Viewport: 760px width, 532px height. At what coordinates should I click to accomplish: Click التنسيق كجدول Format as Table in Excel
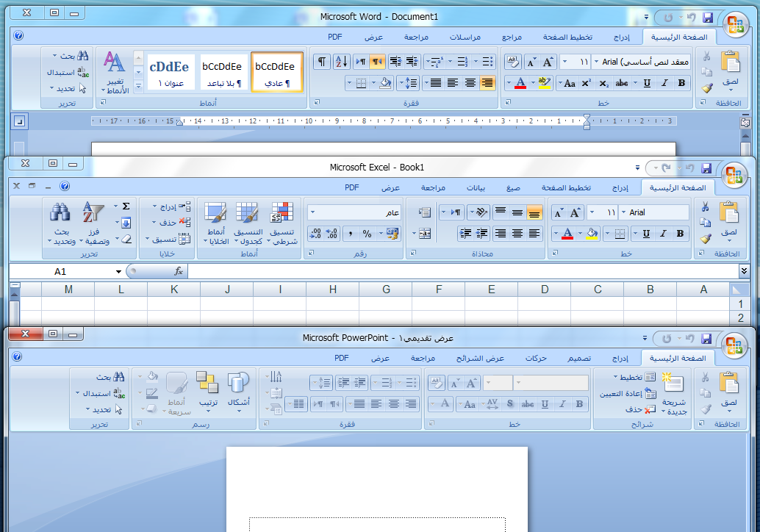tap(248, 223)
